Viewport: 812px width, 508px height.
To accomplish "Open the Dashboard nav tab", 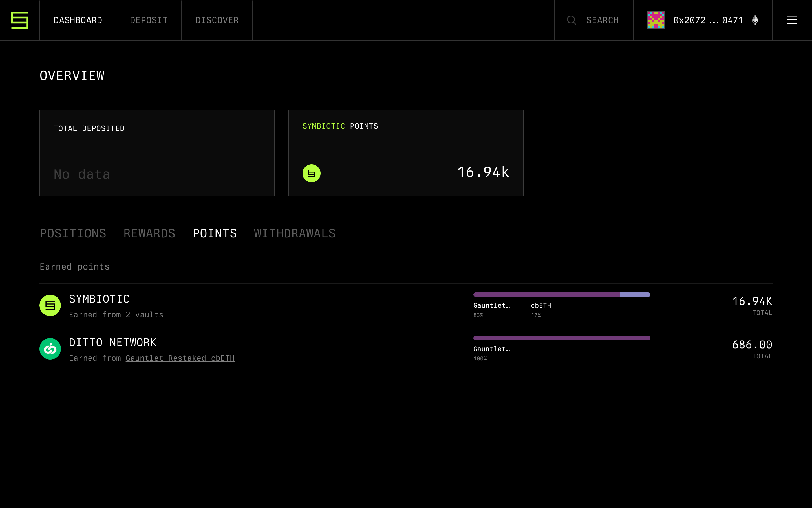I will point(78,20).
